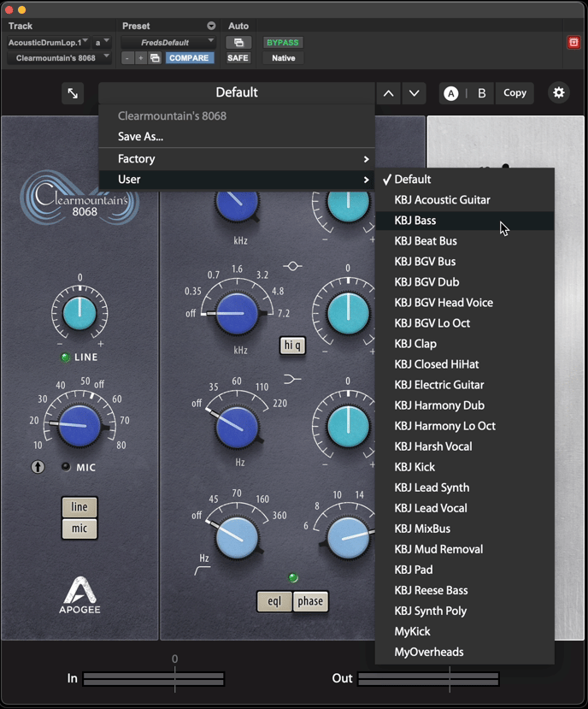Click the copy settings icon beside plus

[155, 58]
